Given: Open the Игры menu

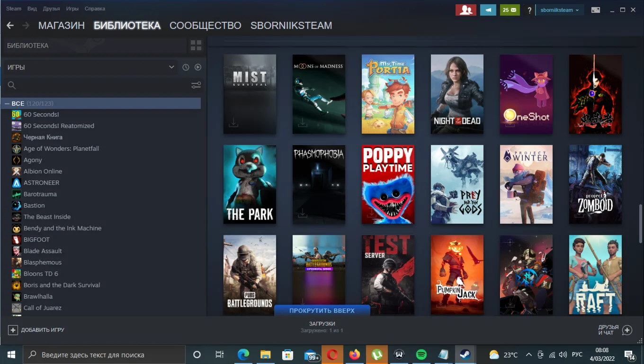Looking at the screenshot, I should click(72, 9).
